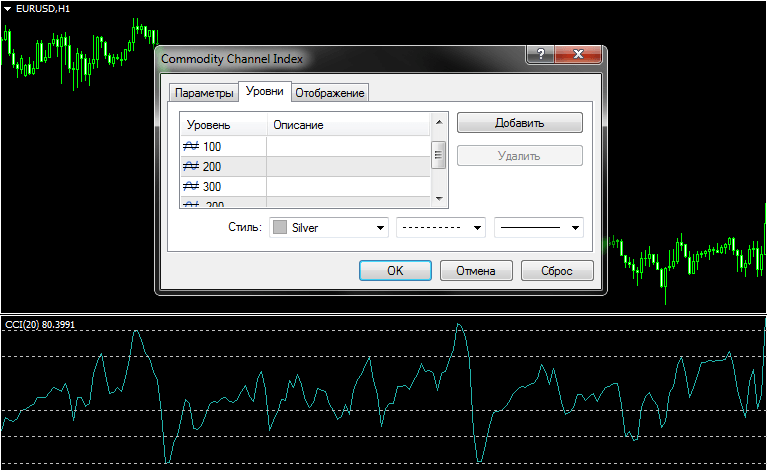Screen dimensions: 767x471
Task: Reset settings with the Сброс button
Action: click(x=557, y=271)
